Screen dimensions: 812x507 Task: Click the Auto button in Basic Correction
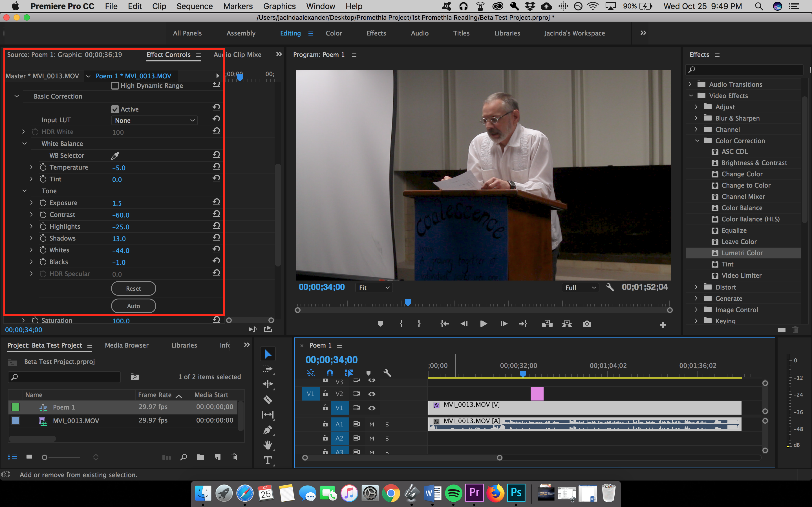coord(132,306)
